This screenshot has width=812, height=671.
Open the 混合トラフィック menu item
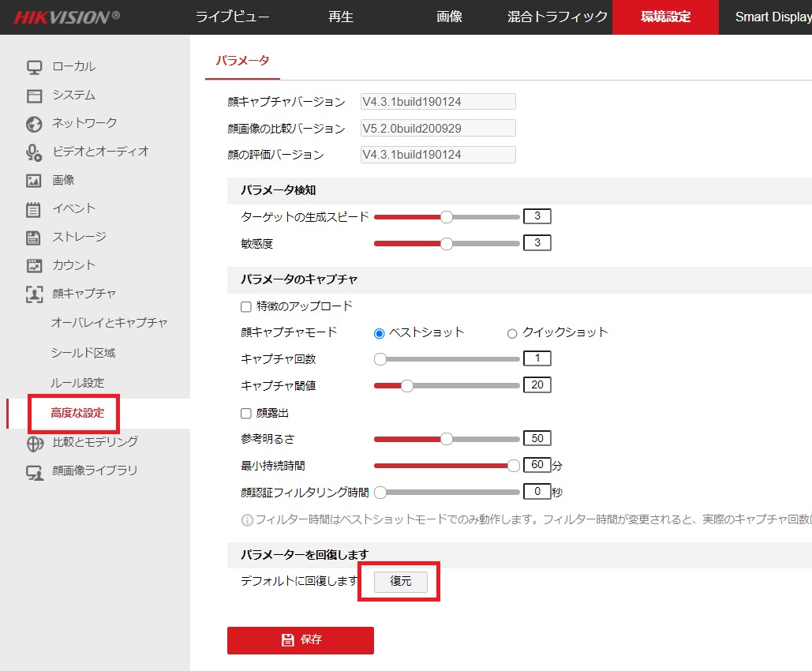pyautogui.click(x=556, y=17)
